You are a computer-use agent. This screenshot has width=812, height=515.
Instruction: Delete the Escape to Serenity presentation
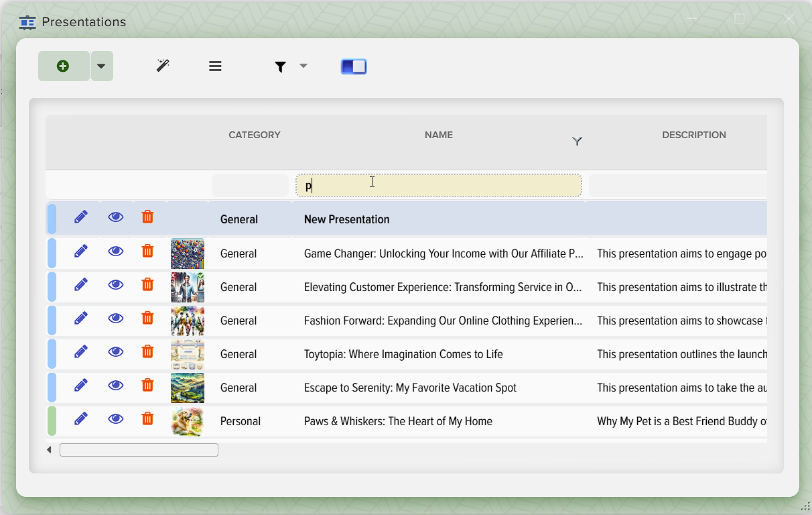click(x=148, y=385)
